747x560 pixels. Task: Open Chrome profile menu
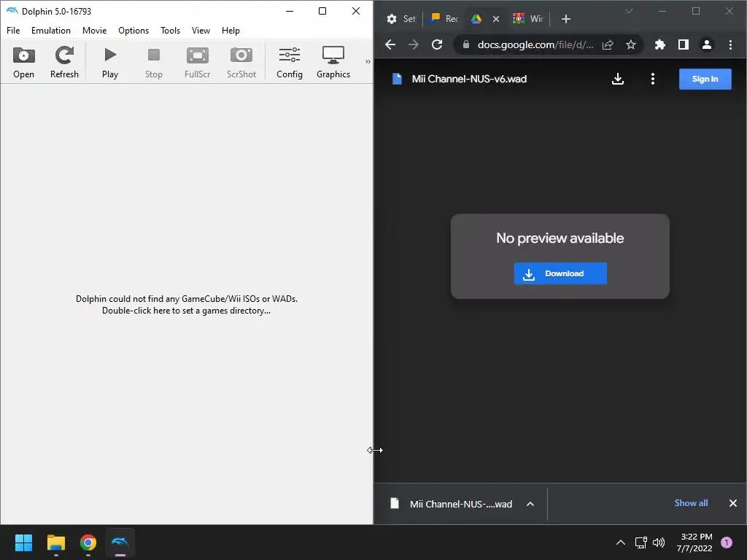point(706,44)
